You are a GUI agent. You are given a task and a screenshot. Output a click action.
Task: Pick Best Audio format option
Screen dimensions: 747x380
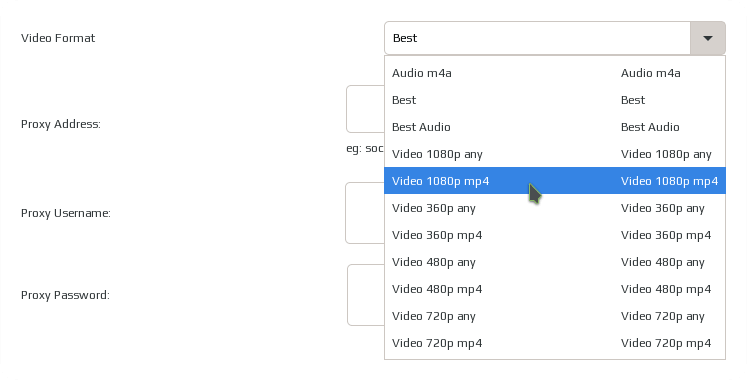(555, 127)
